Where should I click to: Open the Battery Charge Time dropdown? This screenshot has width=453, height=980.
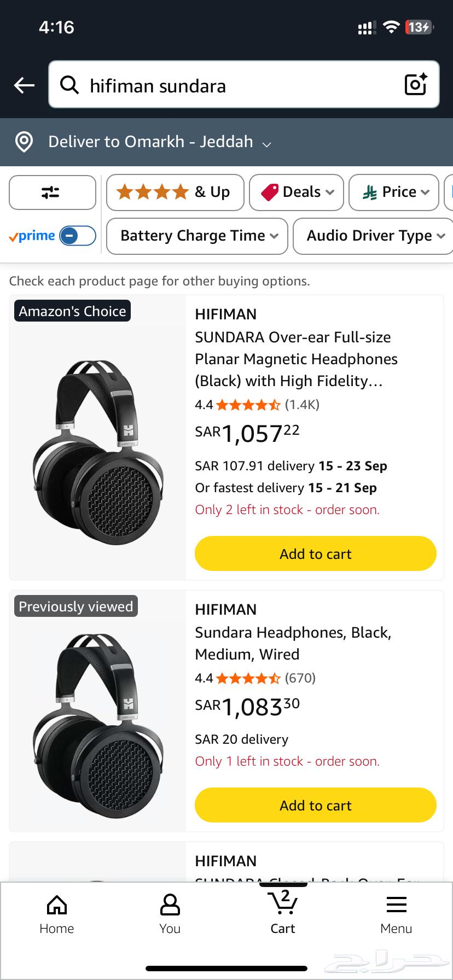click(196, 236)
